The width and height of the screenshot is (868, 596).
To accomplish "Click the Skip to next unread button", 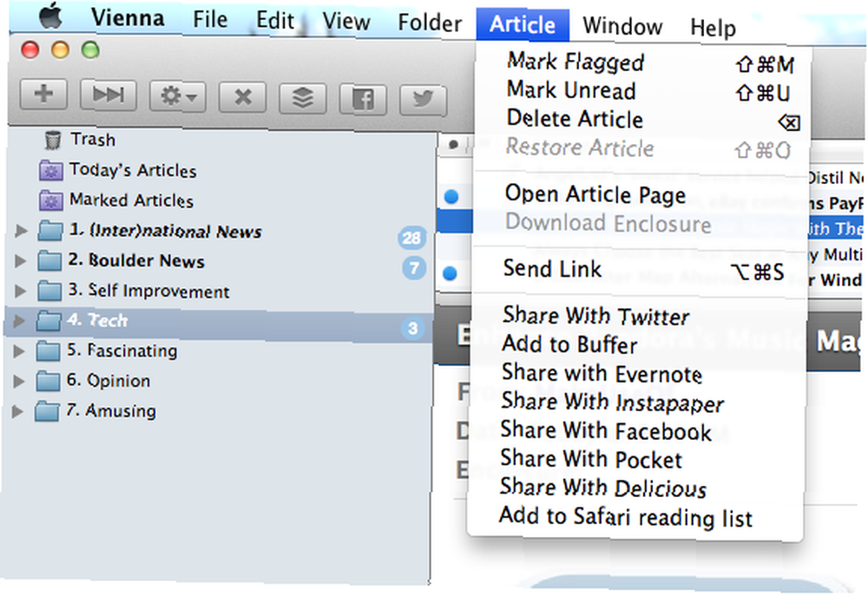I will 108,94.
